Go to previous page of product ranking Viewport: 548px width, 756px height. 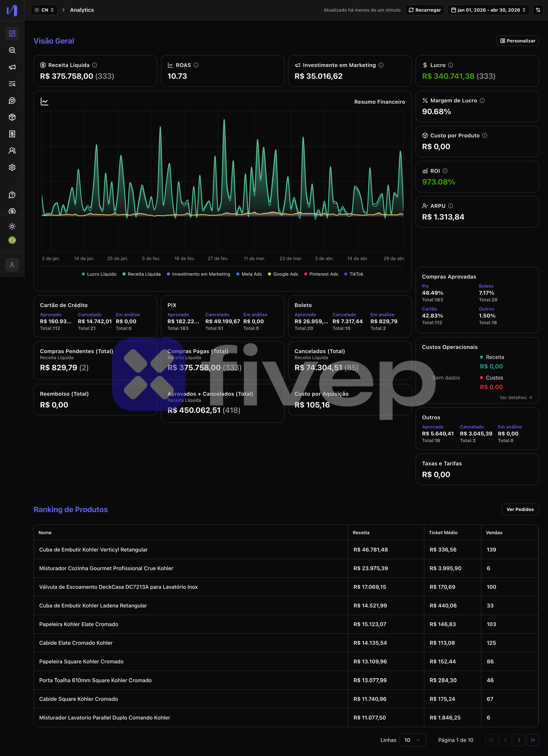(505, 740)
